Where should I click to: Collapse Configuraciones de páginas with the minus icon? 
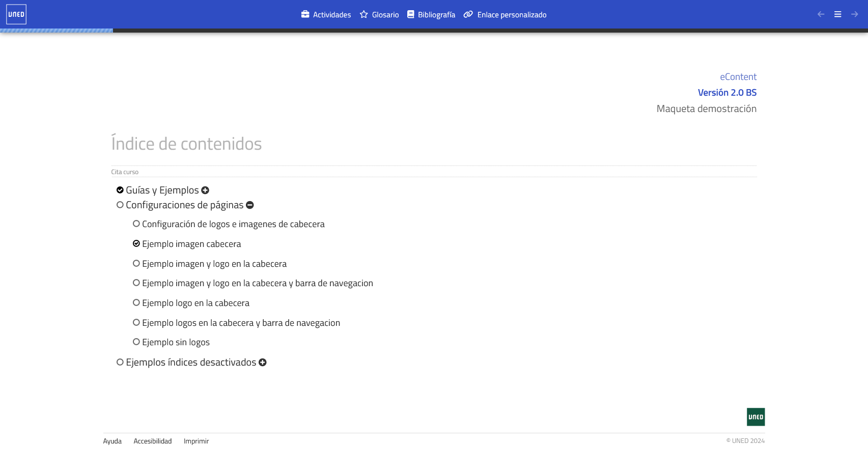[x=249, y=205]
